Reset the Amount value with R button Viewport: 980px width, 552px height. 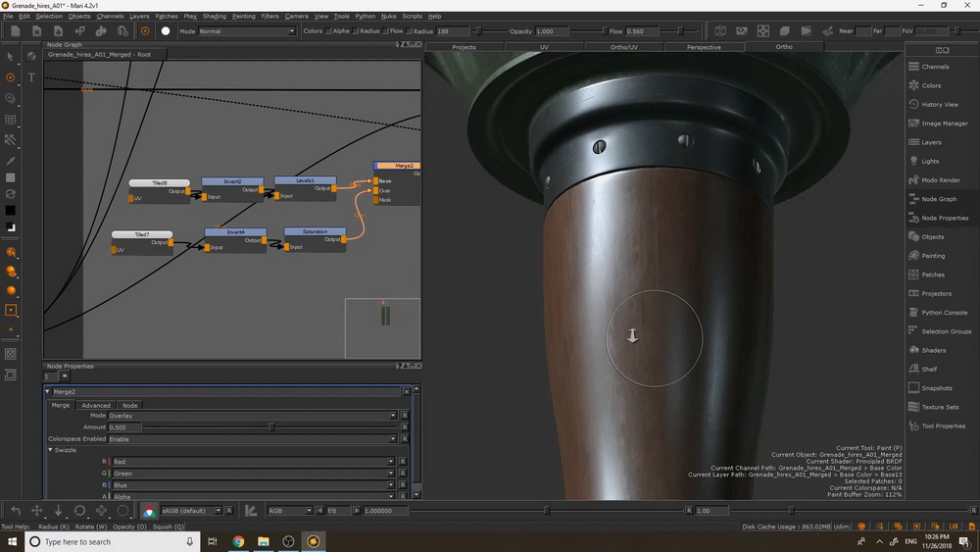405,427
